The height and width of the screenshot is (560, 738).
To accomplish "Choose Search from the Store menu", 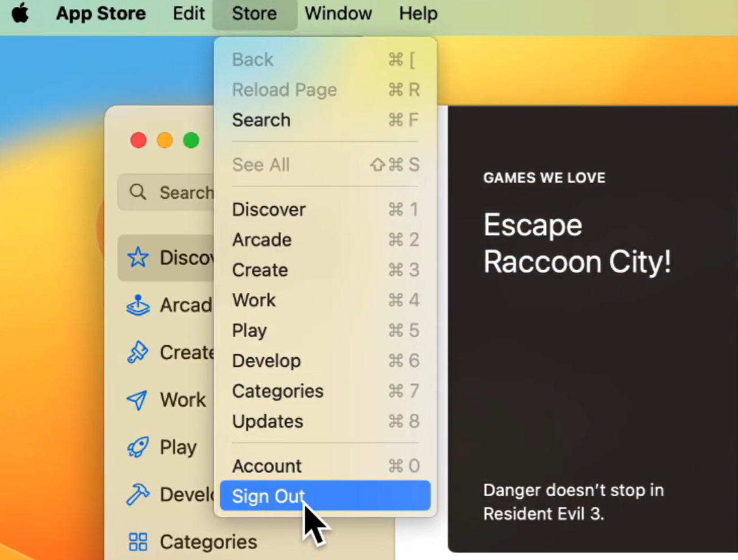I will [325, 120].
